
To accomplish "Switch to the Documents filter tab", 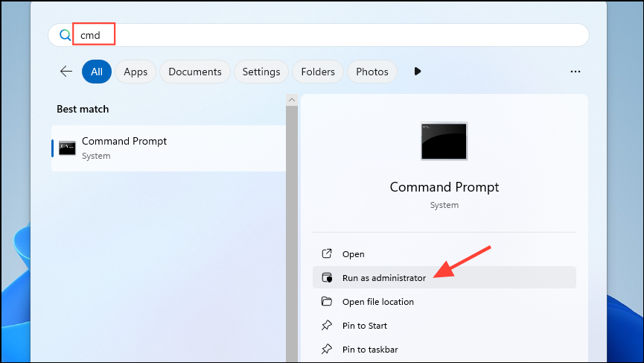I will (x=194, y=72).
